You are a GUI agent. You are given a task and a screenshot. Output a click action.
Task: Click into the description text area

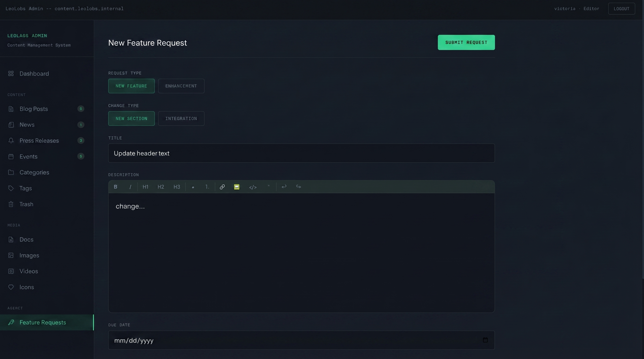301,253
